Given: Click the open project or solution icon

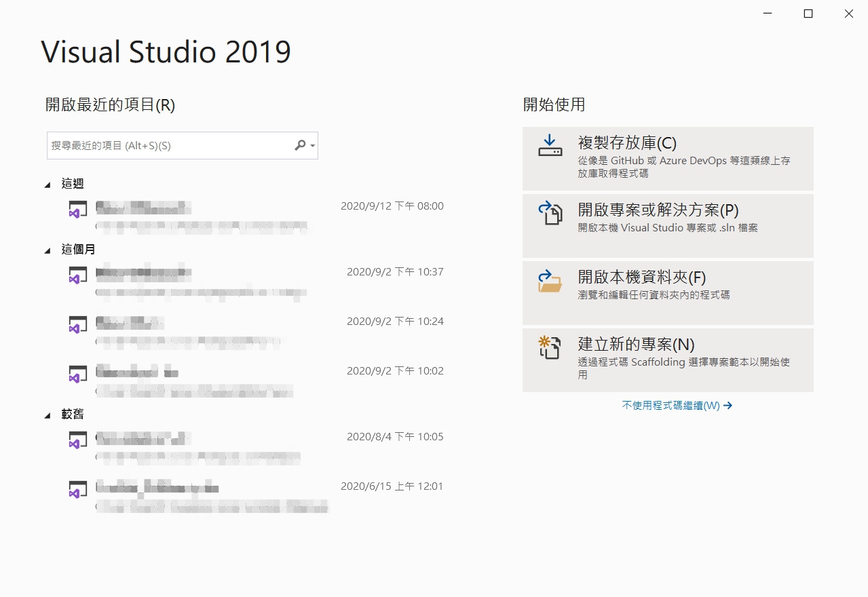Looking at the screenshot, I should pyautogui.click(x=550, y=212).
